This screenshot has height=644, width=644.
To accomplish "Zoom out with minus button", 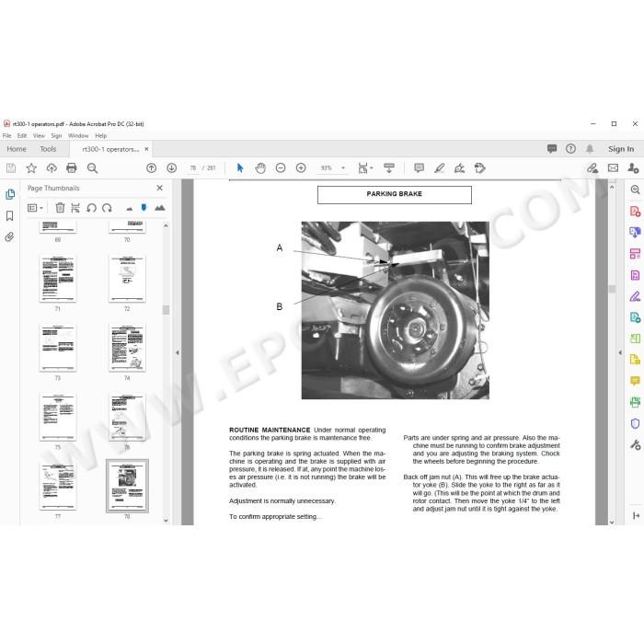I will coord(281,168).
